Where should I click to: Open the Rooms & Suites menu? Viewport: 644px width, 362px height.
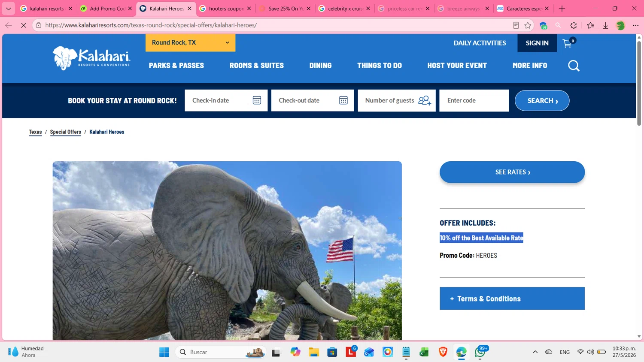(x=257, y=66)
